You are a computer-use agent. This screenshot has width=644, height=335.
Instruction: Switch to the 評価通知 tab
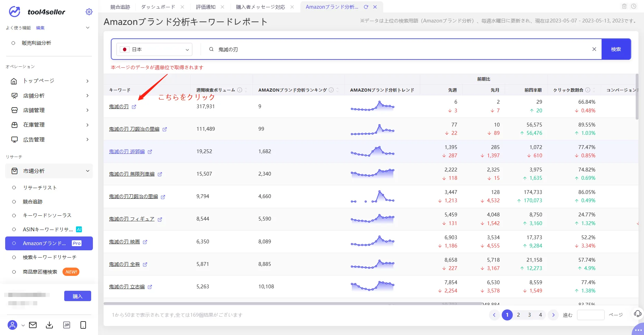[205, 7]
